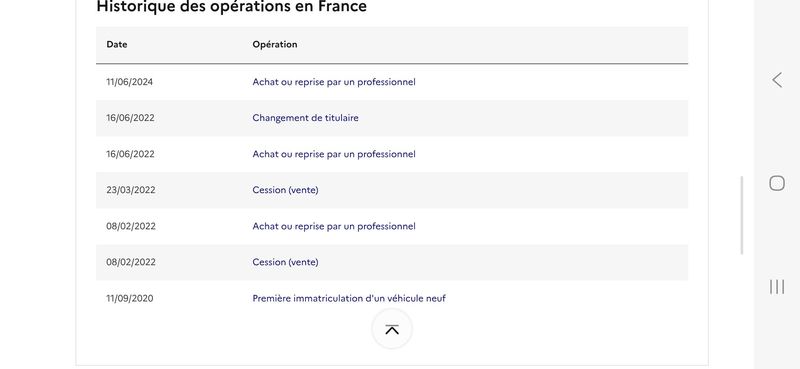The image size is (800, 369).
Task: Click the 23/03/2022 Cession (vente) entry
Action: (285, 190)
